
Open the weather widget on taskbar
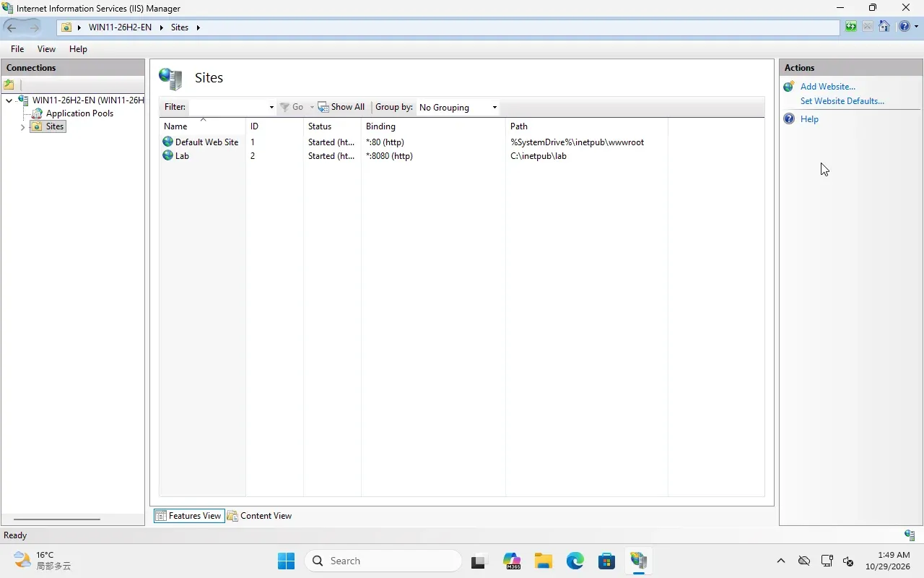point(43,561)
